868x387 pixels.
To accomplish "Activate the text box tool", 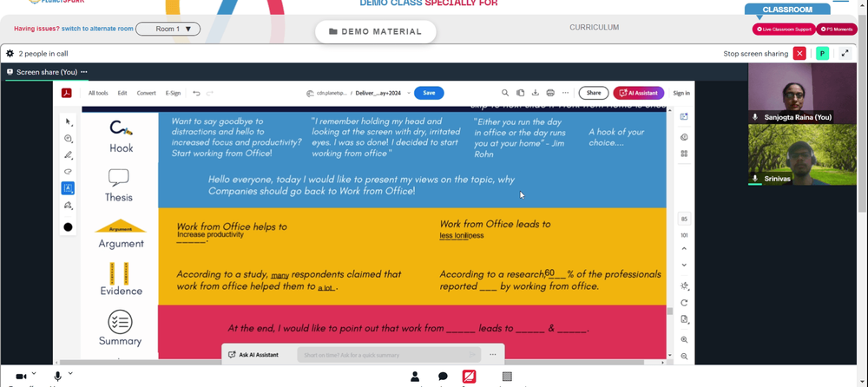I will (68, 188).
